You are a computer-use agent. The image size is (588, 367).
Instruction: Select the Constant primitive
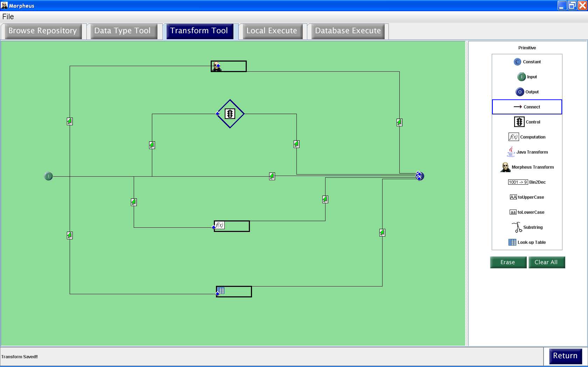527,62
